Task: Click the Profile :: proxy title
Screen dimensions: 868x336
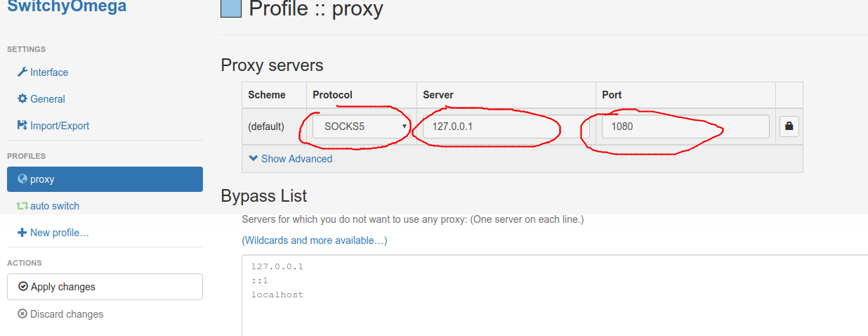Action: pyautogui.click(x=316, y=8)
